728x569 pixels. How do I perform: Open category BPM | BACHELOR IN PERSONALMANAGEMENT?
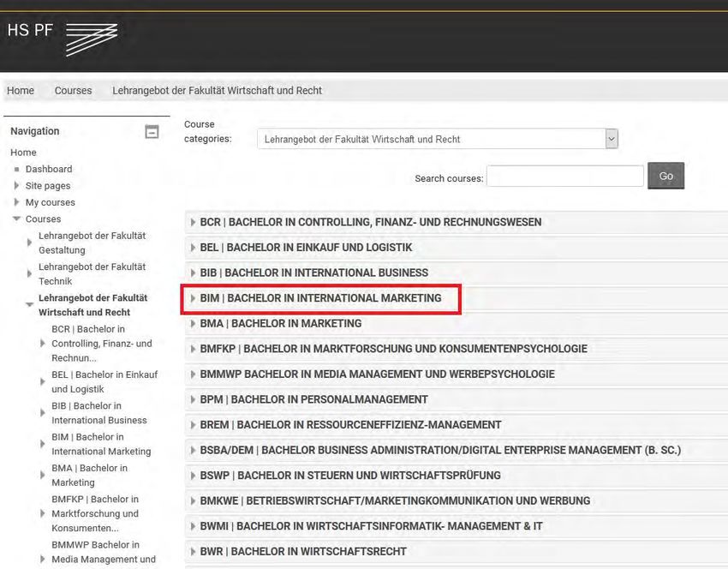tap(313, 399)
